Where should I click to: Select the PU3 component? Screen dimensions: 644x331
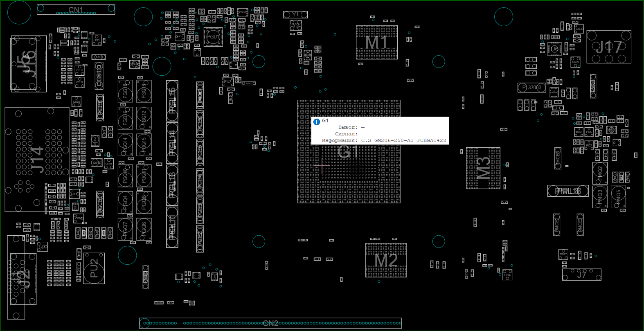click(x=227, y=82)
